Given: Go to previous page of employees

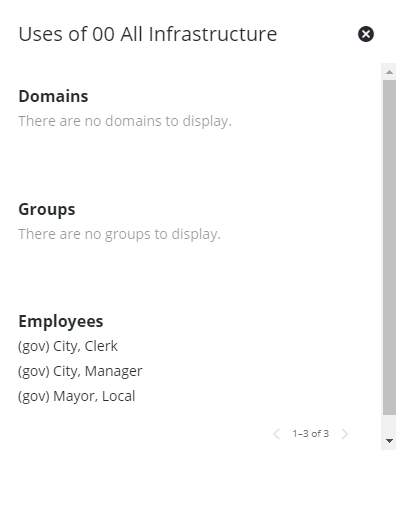Looking at the screenshot, I should click(x=276, y=434).
